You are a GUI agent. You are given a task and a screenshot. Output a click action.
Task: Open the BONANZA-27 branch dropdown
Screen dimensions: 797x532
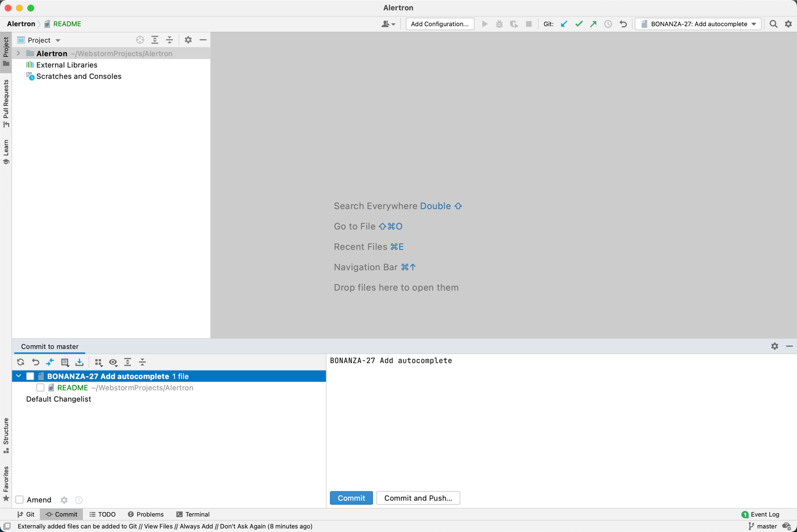click(x=698, y=24)
